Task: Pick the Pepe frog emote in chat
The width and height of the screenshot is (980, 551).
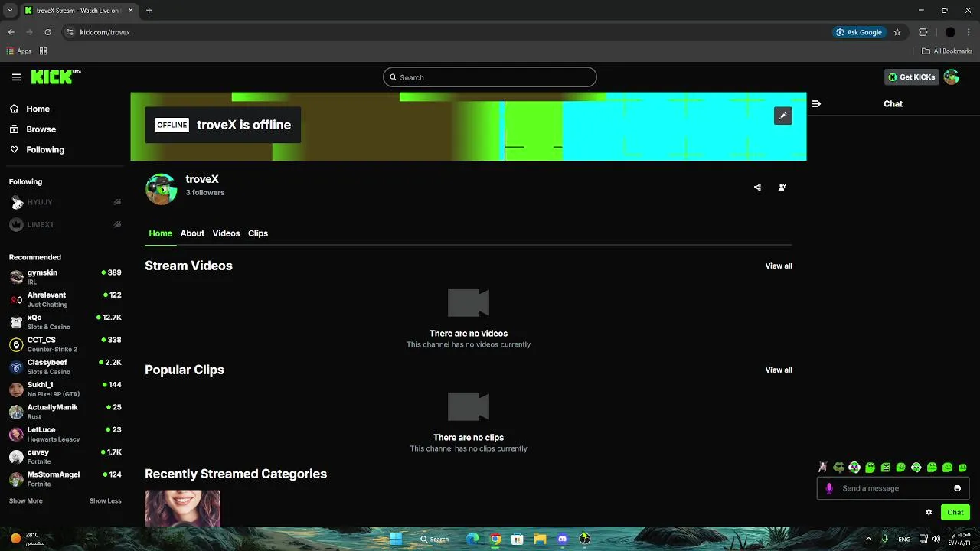Action: [839, 468]
